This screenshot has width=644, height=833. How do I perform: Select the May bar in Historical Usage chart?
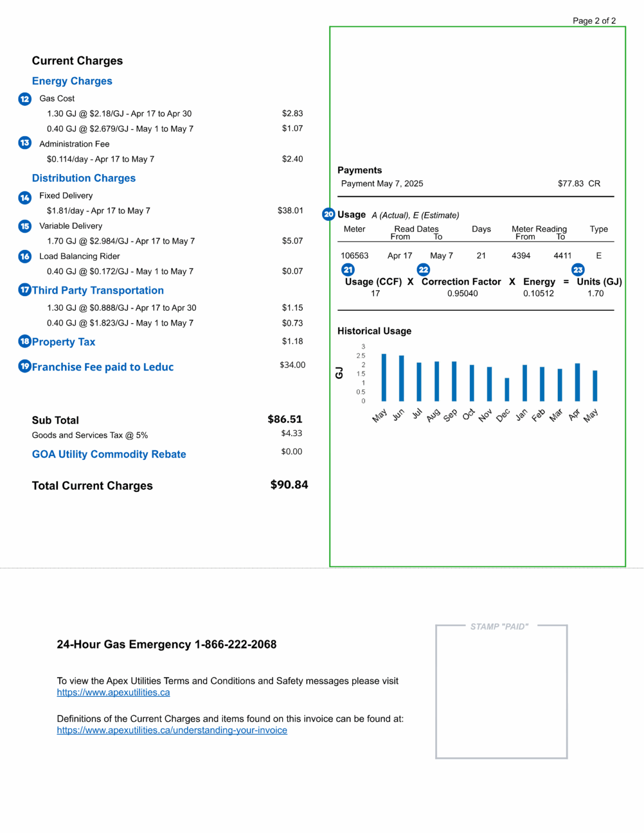[384, 377]
